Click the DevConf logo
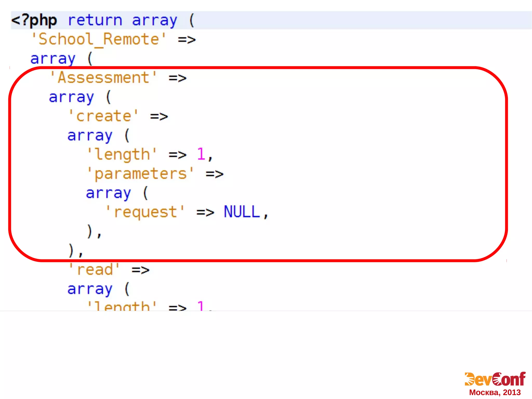 pyautogui.click(x=495, y=379)
